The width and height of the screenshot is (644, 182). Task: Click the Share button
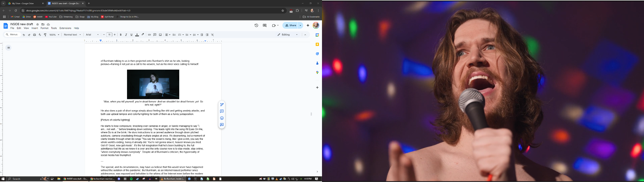[291, 26]
